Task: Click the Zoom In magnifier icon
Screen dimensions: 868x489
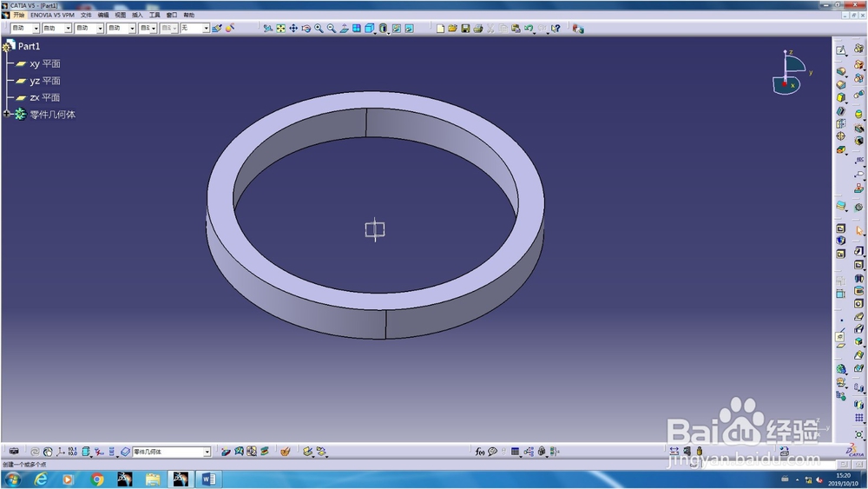Action: pyautogui.click(x=319, y=29)
